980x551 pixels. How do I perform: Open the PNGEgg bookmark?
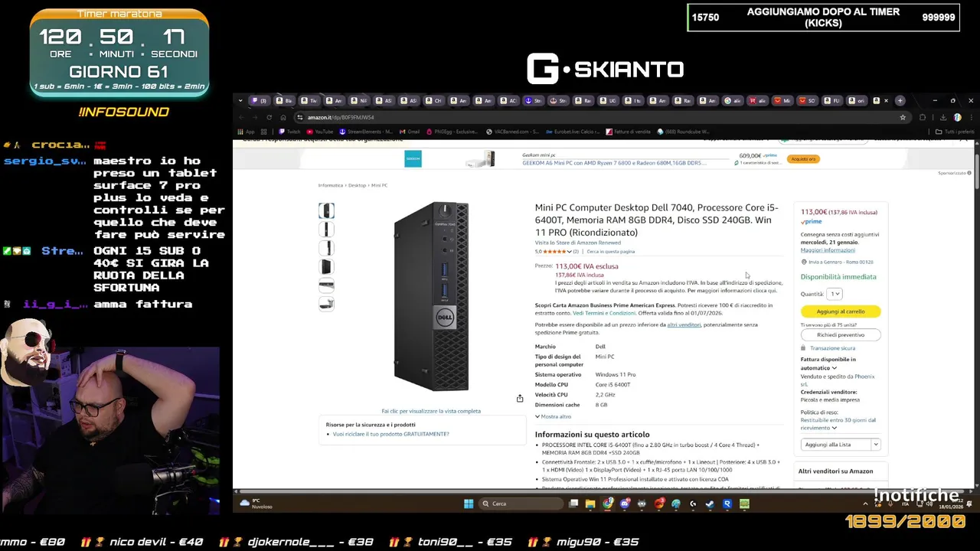tap(452, 132)
